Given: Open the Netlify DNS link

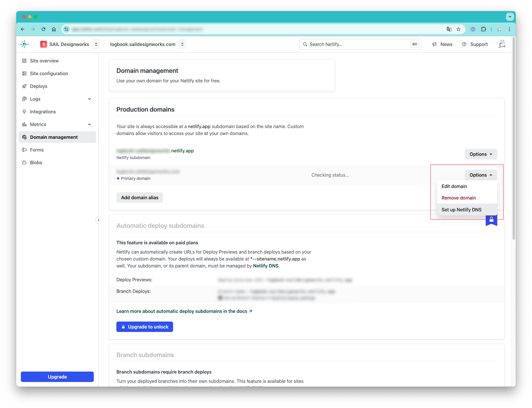Looking at the screenshot, I should [266, 266].
